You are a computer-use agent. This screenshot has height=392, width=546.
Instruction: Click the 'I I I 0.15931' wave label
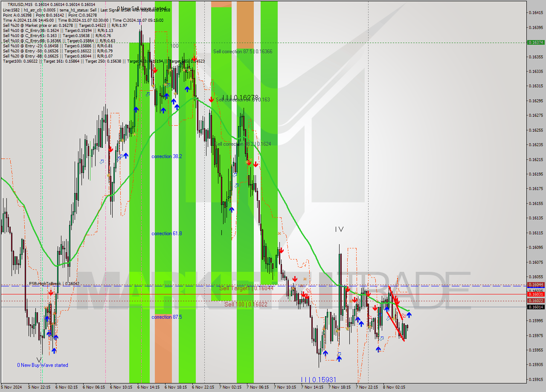pos(319,379)
